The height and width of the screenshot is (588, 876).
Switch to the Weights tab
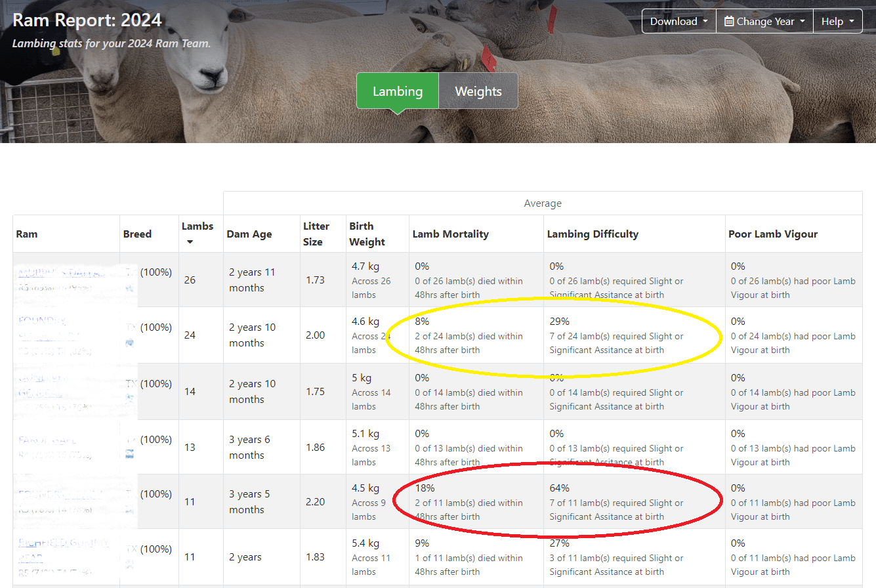point(478,91)
